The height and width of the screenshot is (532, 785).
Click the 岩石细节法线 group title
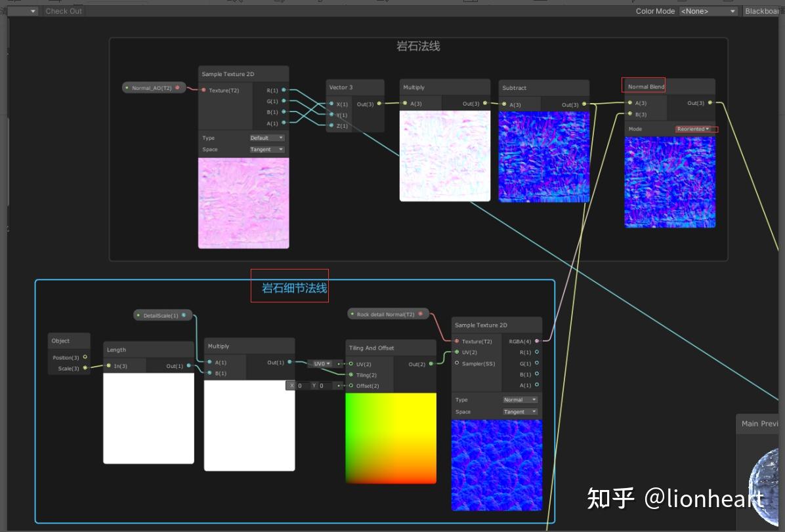[294, 288]
